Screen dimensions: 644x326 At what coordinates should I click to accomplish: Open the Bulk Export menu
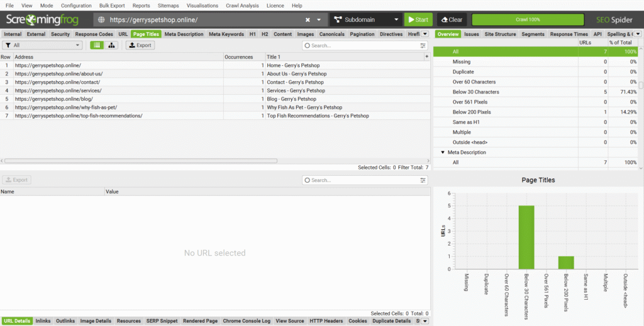point(112,5)
